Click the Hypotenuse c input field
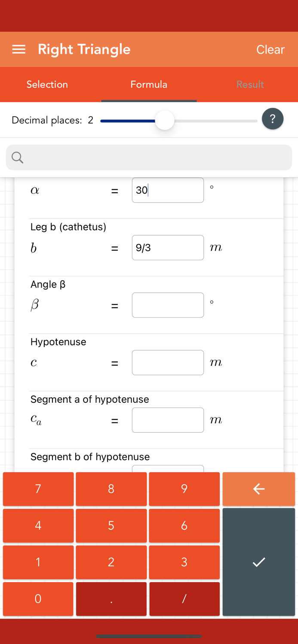The image size is (298, 644). (168, 362)
